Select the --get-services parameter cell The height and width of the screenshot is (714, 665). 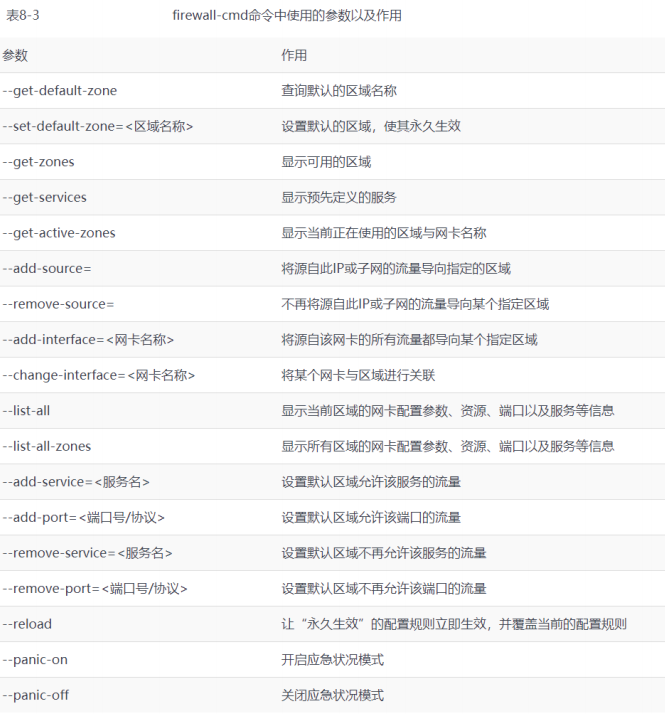(x=45, y=197)
